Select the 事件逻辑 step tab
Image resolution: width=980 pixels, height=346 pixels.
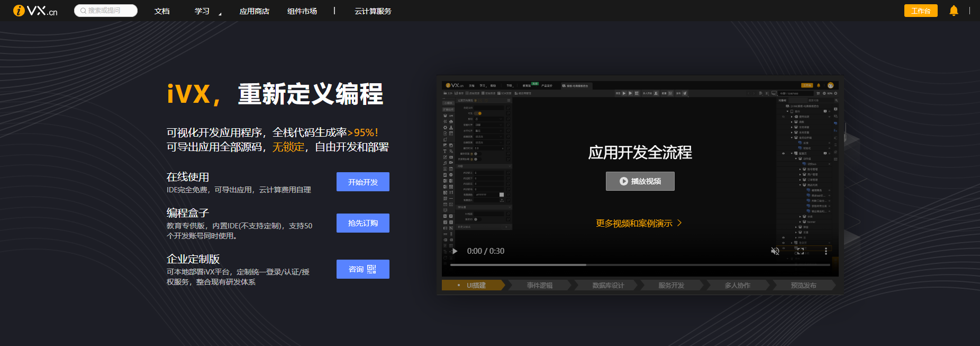click(x=539, y=285)
